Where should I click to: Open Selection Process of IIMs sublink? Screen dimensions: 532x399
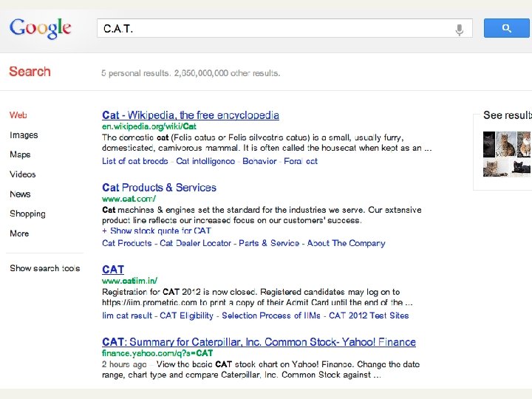[x=271, y=316]
